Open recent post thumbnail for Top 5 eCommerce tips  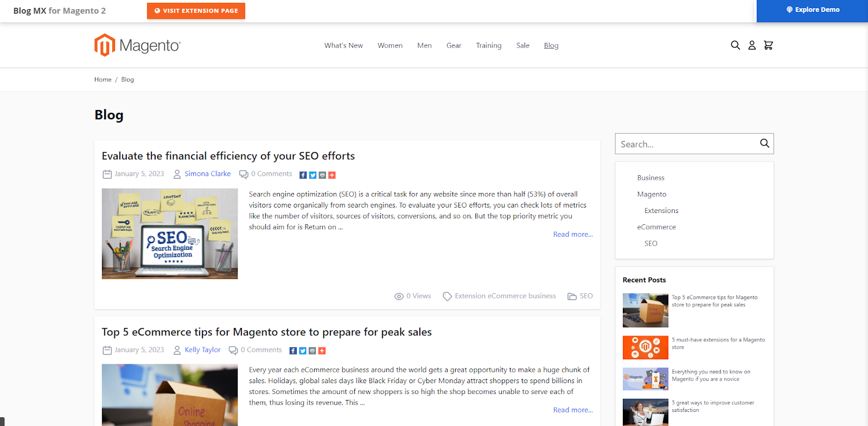tap(646, 311)
